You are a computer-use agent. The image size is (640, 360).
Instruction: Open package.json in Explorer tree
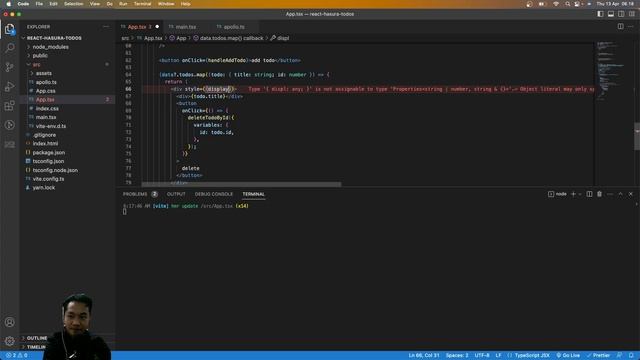click(49, 152)
